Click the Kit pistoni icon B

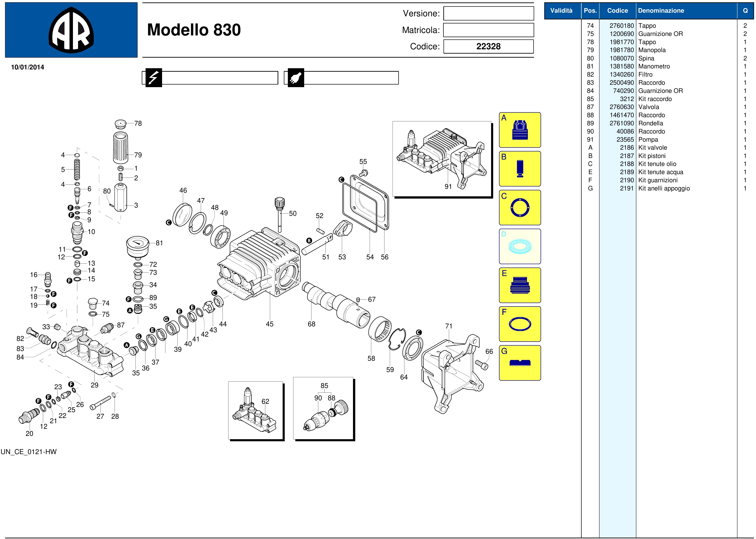pos(520,169)
